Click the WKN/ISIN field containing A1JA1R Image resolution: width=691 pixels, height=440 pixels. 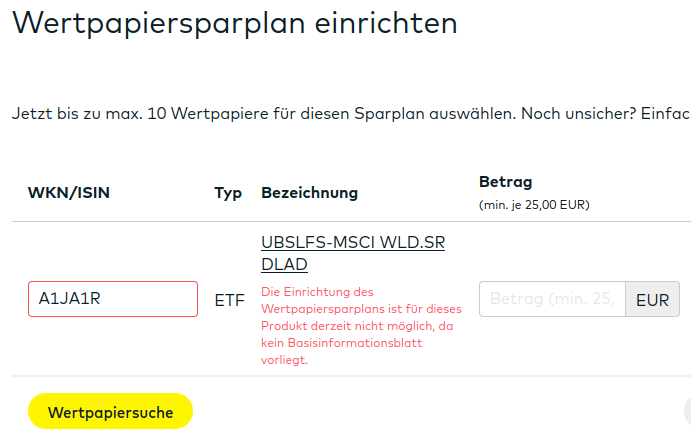pyautogui.click(x=112, y=299)
